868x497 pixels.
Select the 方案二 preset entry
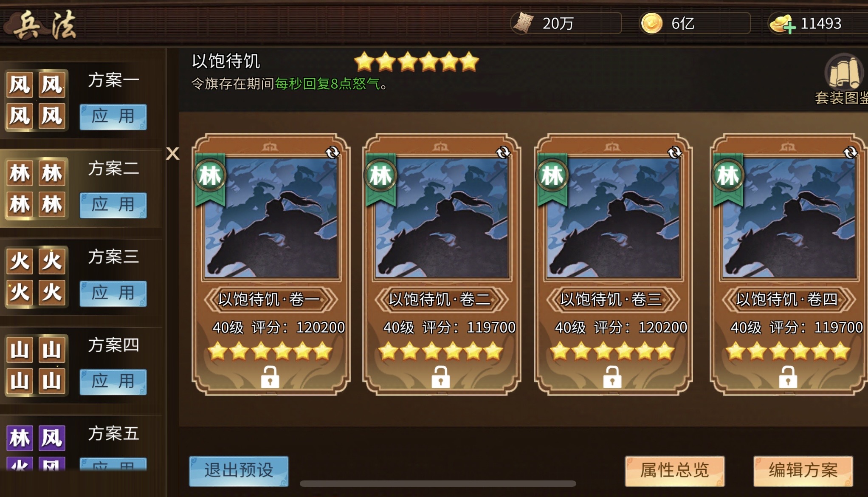[x=81, y=188]
